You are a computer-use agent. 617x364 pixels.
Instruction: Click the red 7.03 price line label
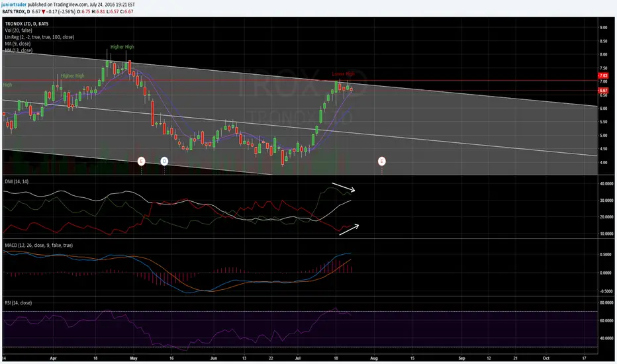(603, 75)
